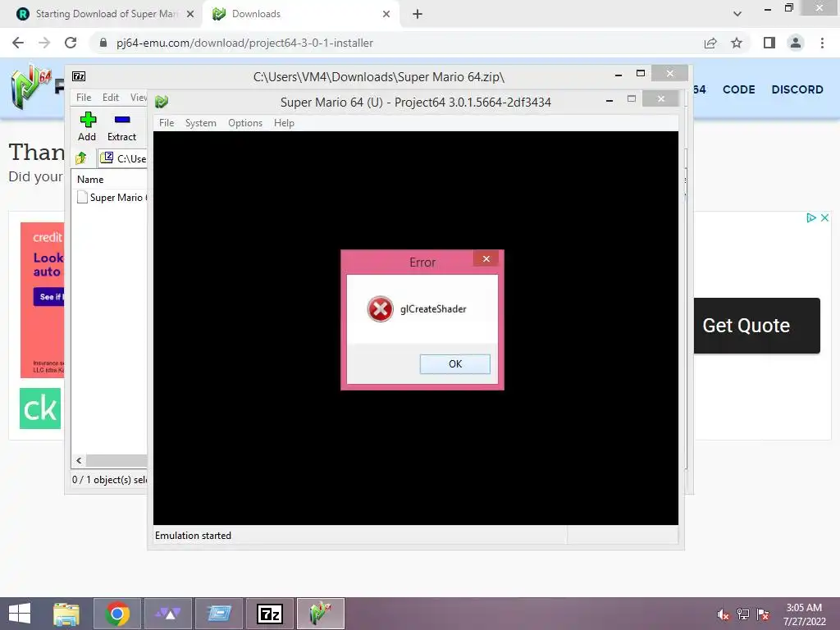Click the 7-Zip horizontal scrollbar left arrow
This screenshot has height=630, width=840.
click(80, 460)
